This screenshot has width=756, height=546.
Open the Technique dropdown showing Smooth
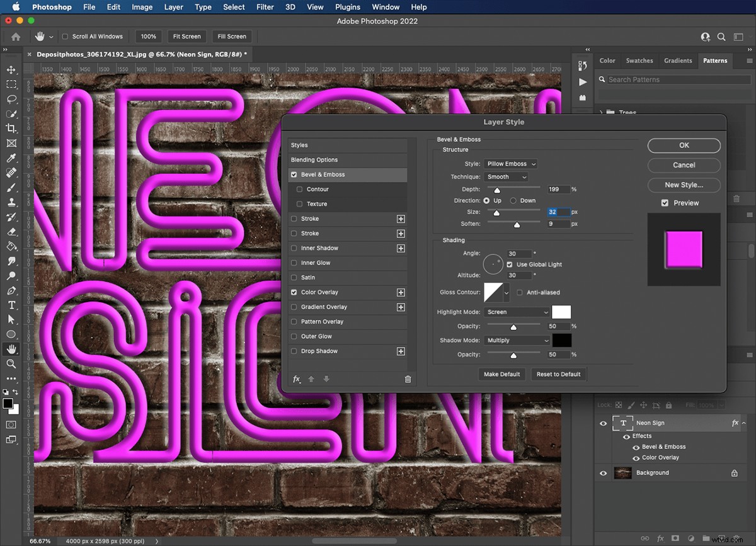tap(507, 176)
